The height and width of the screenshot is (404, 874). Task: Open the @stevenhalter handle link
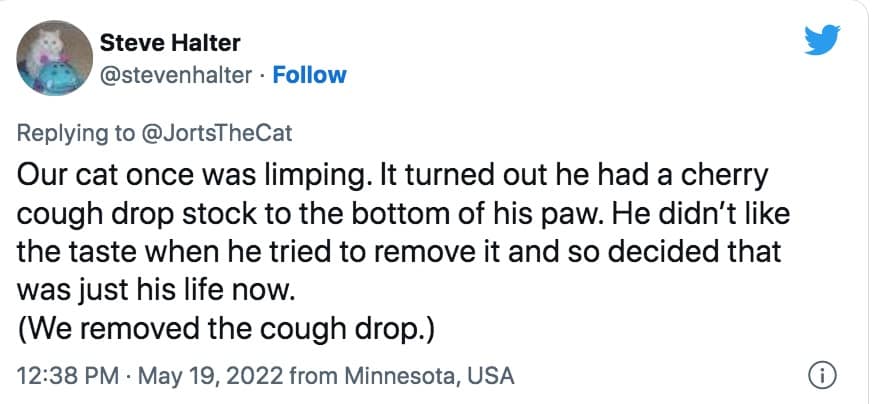[175, 75]
